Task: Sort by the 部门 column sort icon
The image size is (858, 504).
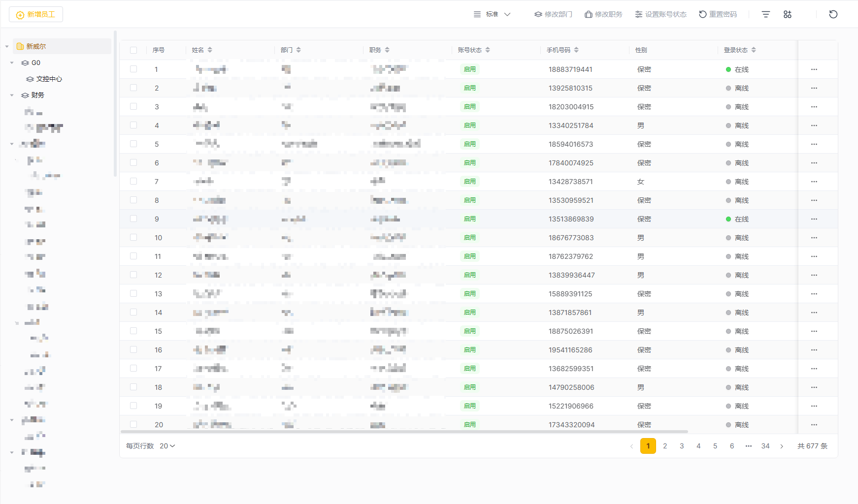Action: pos(298,50)
